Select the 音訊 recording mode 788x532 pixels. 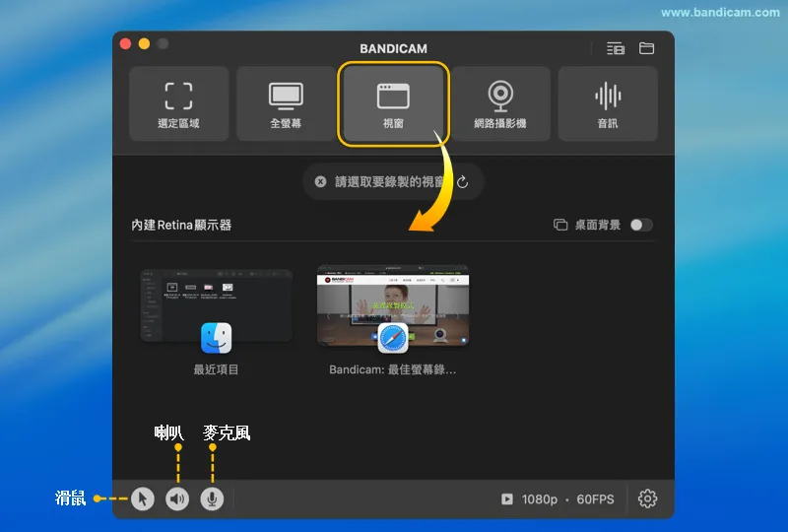[x=608, y=104]
